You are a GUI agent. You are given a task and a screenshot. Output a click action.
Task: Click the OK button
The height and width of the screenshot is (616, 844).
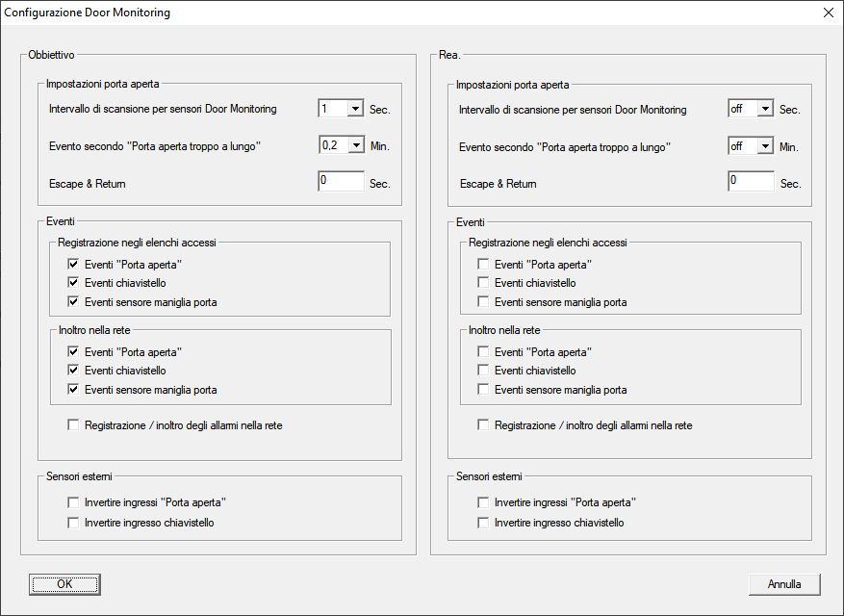(x=64, y=584)
